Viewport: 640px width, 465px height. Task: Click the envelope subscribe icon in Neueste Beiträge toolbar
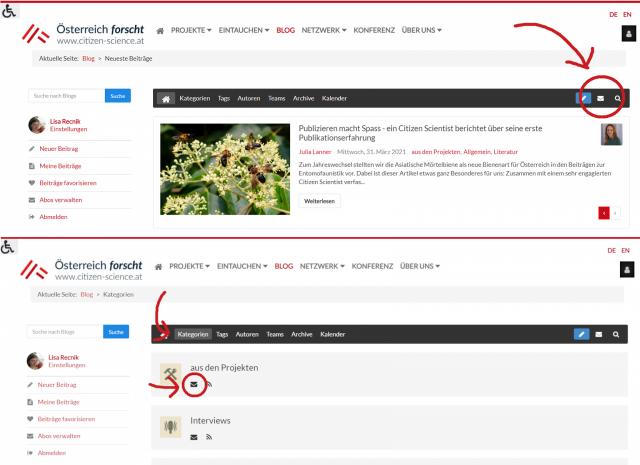point(600,98)
